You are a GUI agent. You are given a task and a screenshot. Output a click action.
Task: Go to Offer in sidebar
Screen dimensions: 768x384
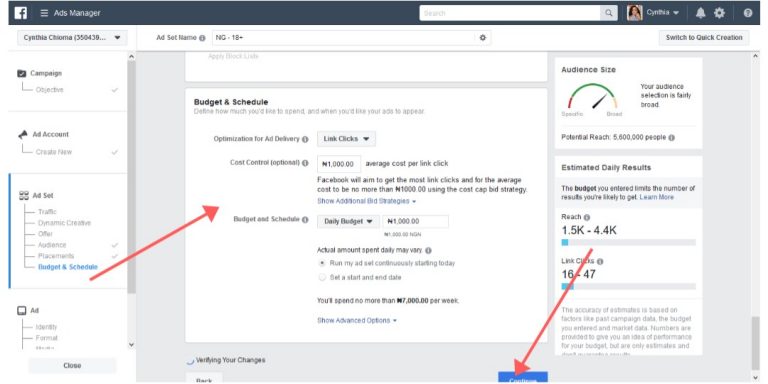click(45, 234)
